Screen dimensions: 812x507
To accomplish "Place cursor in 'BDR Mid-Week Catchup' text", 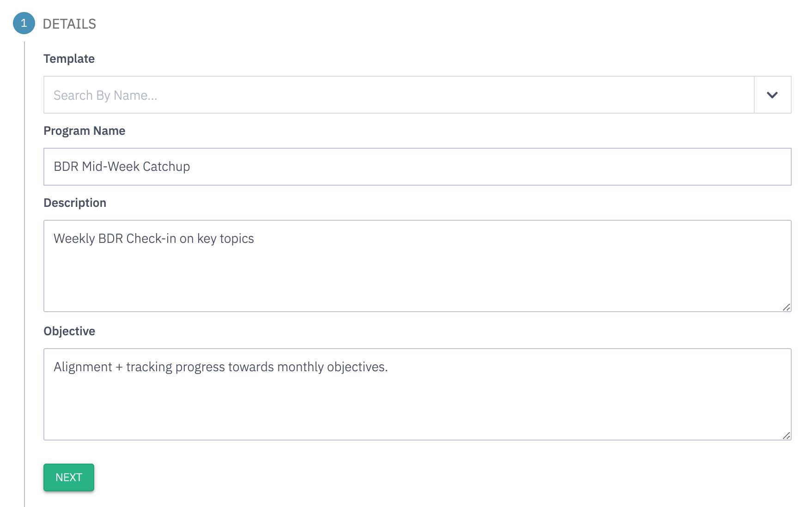I will click(x=122, y=166).
